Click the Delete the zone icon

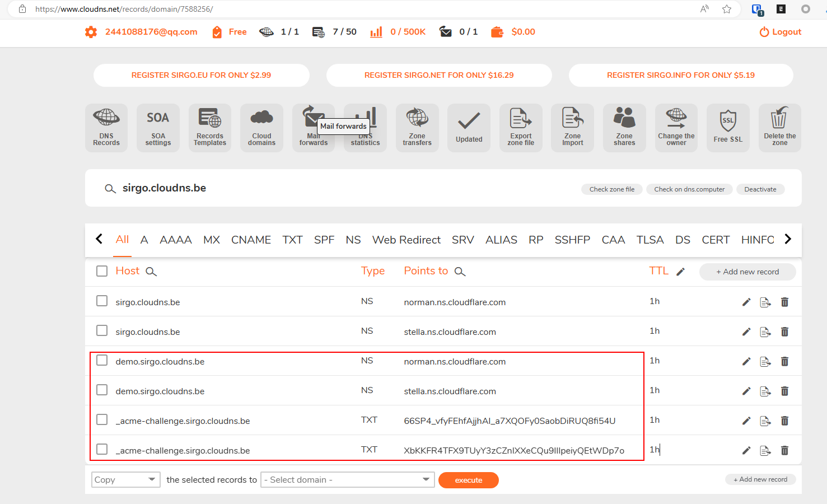(x=779, y=128)
